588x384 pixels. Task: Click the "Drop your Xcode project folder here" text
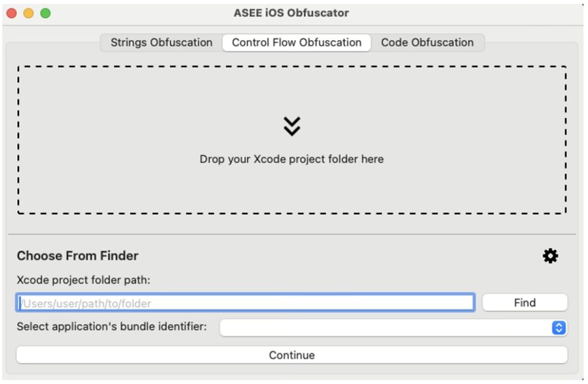(292, 159)
